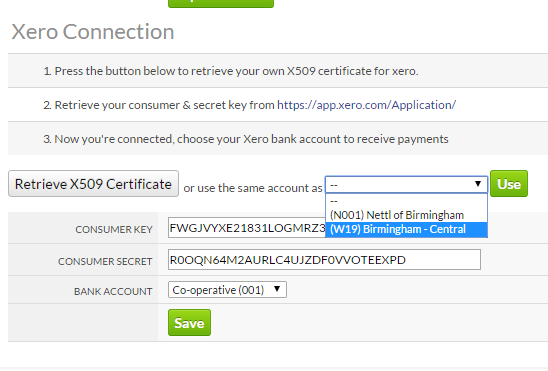
Task: Open the Bank Account Co-operative (001) dropdown
Action: (227, 290)
